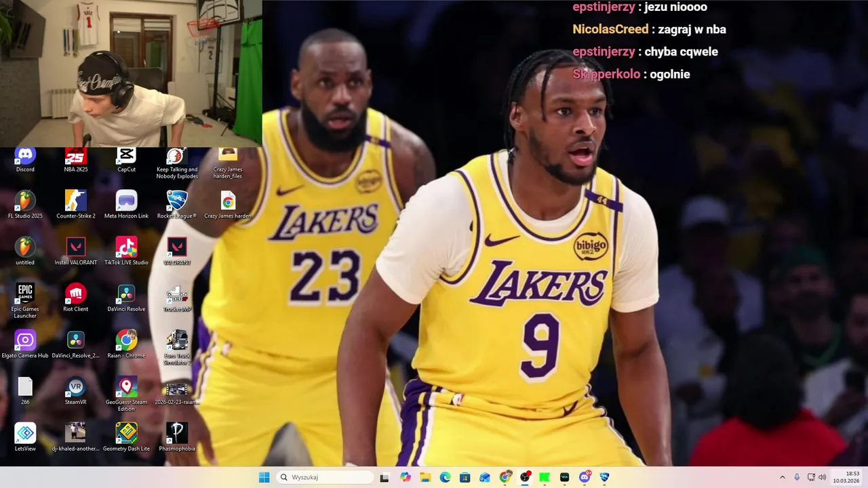Switch to the Kick app in taskbar

coord(545,477)
